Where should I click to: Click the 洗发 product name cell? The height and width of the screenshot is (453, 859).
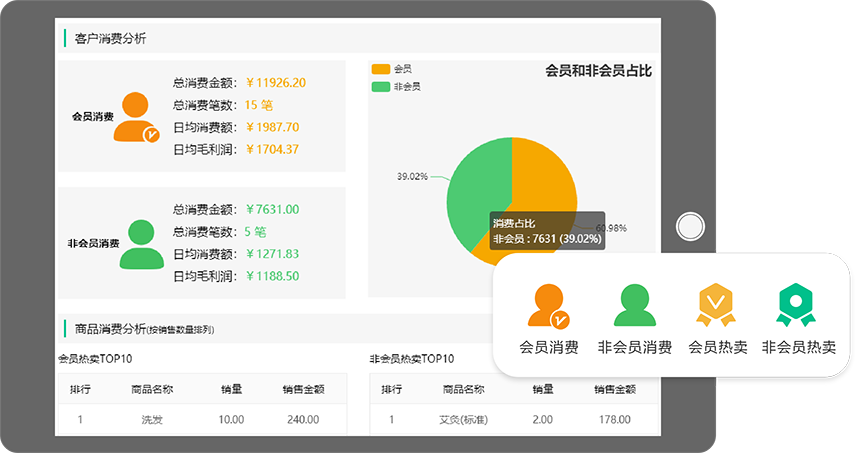(x=152, y=420)
